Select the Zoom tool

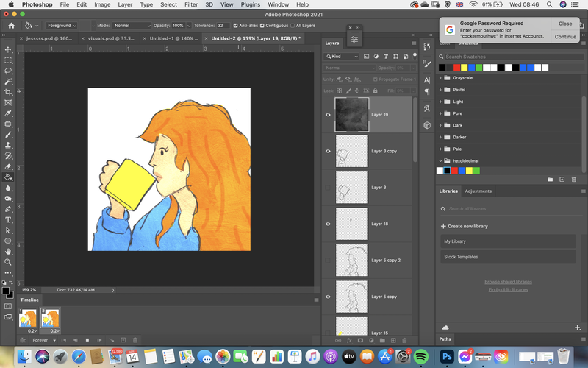coord(8,262)
